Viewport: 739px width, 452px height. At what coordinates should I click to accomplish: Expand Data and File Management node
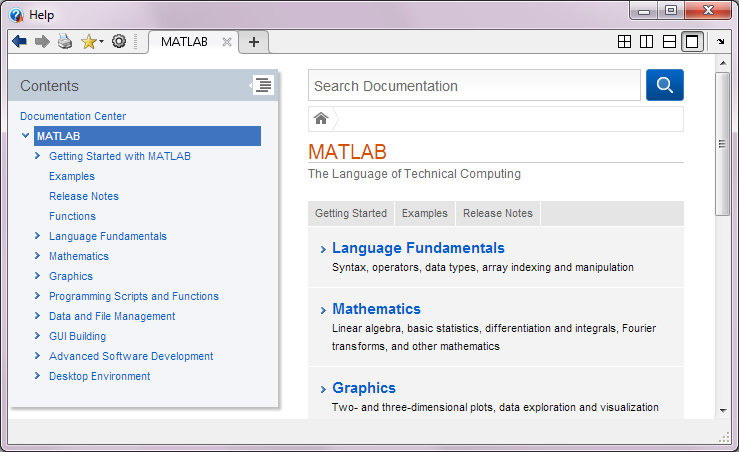(37, 316)
